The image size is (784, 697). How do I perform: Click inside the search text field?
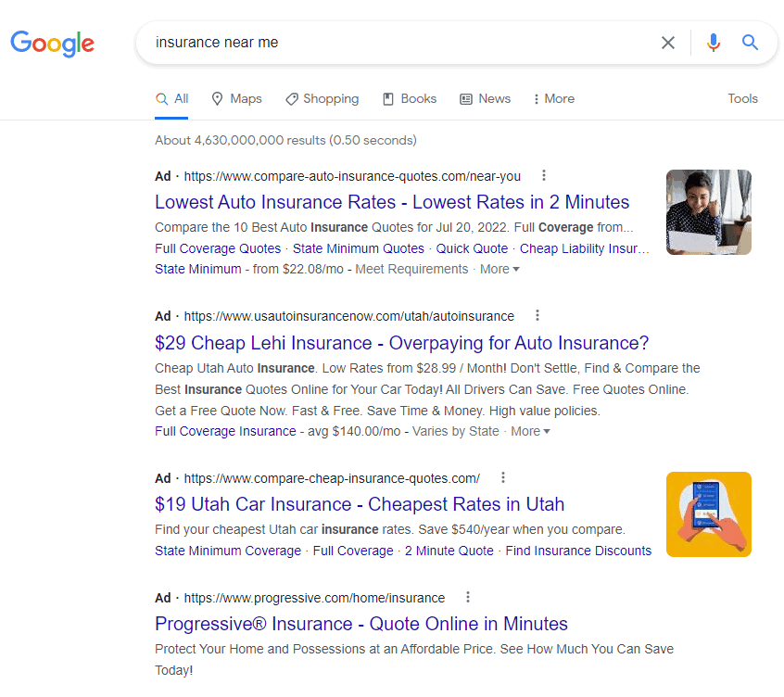click(x=400, y=43)
